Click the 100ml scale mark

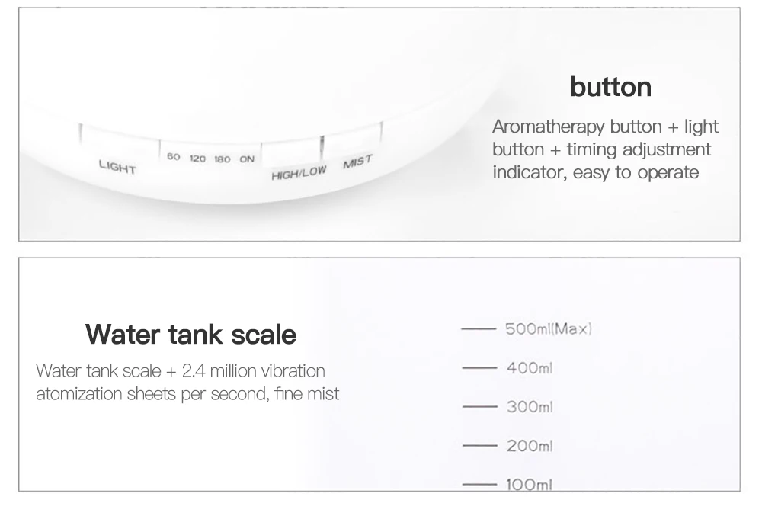pos(530,484)
